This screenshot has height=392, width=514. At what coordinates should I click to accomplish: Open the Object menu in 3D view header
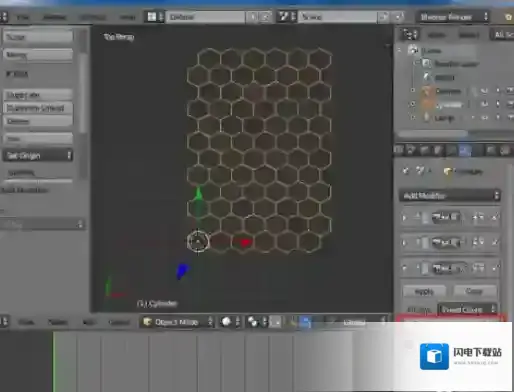click(119, 322)
